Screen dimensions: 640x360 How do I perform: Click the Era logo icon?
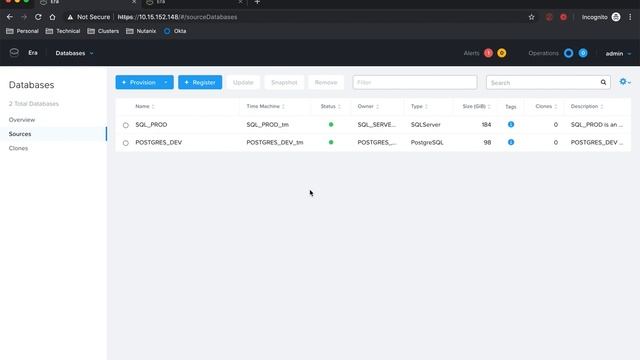pyautogui.click(x=14, y=53)
